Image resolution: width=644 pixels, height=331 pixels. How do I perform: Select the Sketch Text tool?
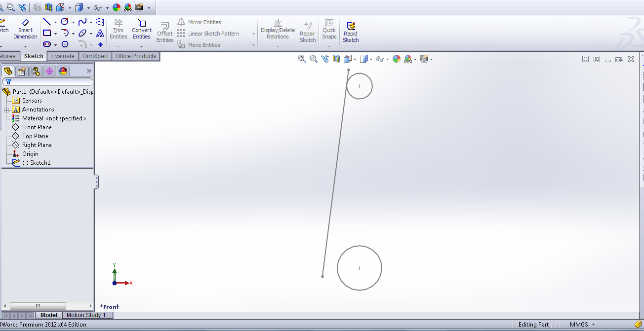point(100,33)
